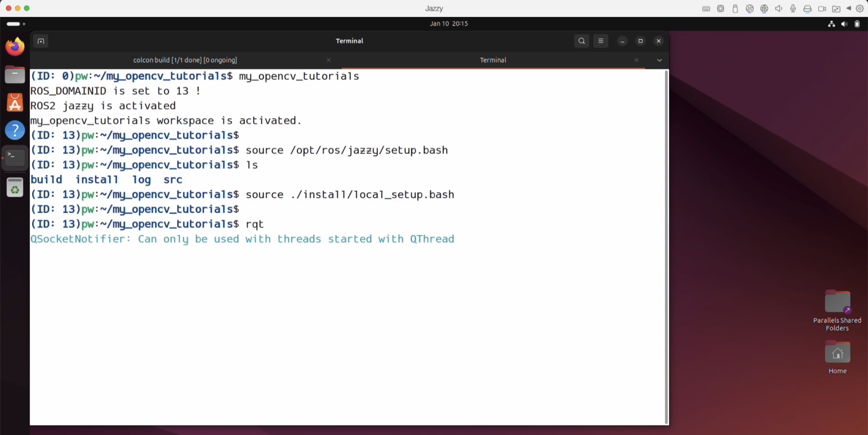
Task: Switch to the colcon build tab
Action: pos(185,60)
